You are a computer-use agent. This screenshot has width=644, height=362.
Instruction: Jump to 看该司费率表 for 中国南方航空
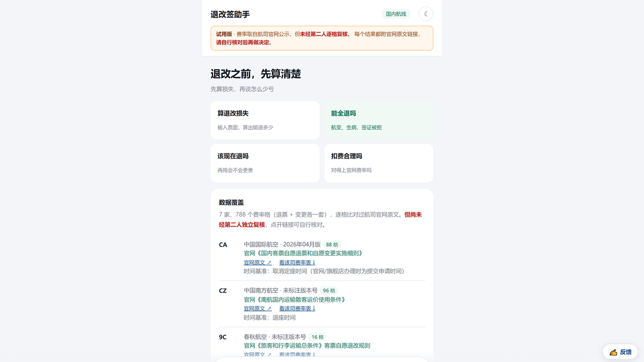tap(297, 308)
